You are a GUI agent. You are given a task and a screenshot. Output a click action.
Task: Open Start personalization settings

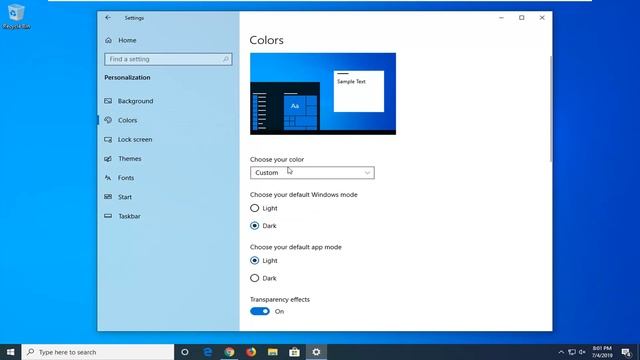click(124, 197)
